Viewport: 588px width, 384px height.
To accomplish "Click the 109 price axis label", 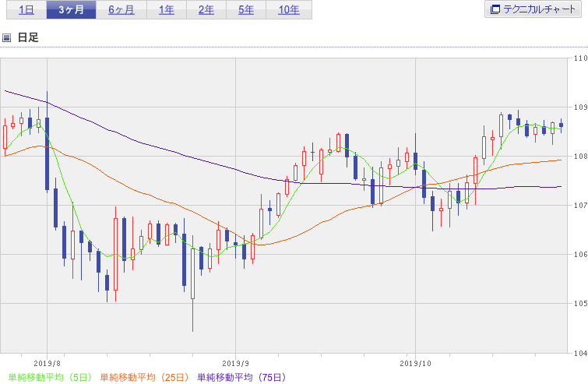I will coord(580,107).
